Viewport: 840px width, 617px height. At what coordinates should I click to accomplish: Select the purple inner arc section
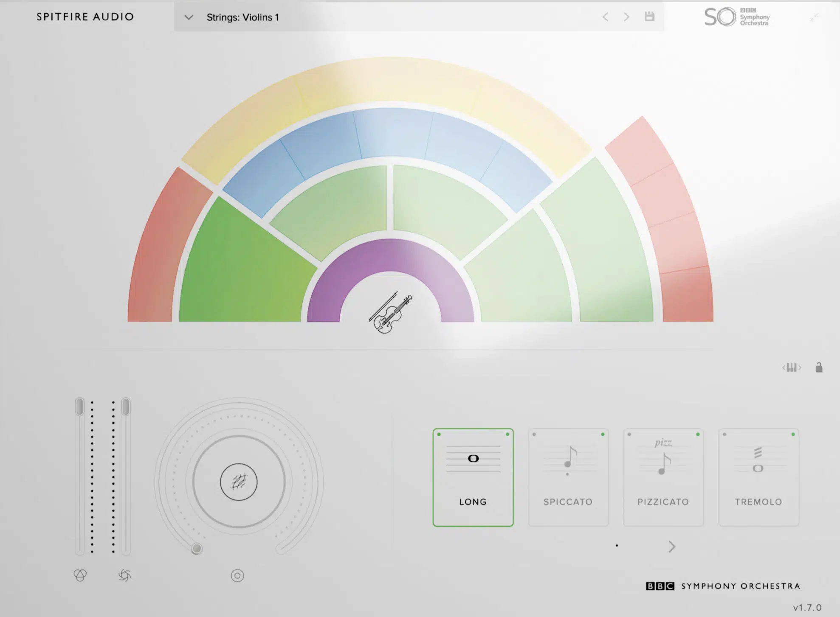coord(390,255)
